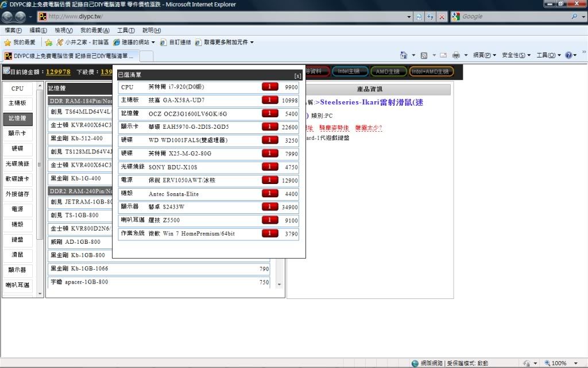The image size is (588, 368).
Task: Open the 編輯(E) Edit menu
Action: pos(38,30)
